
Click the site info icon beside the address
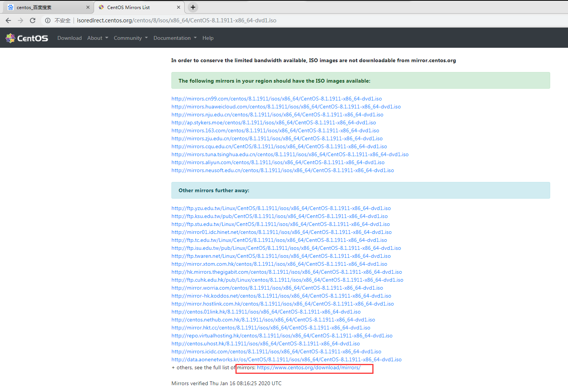(x=48, y=20)
